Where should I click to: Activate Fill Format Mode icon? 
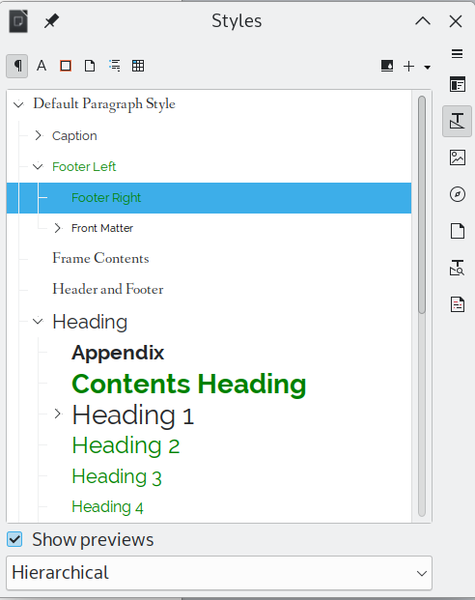coord(387,66)
